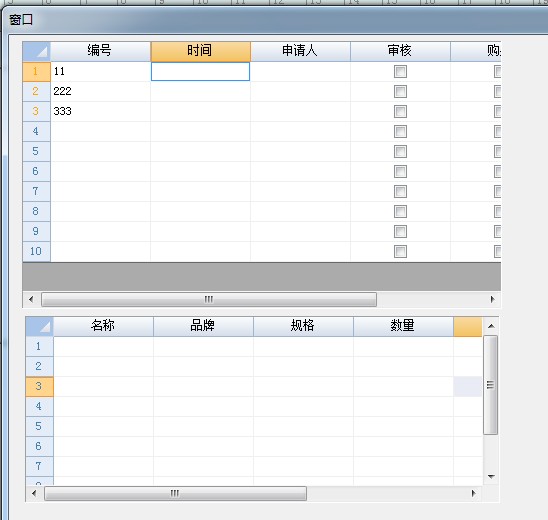Check the 审核 checkbox in row 3
Screen dimensions: 548x520
click(400, 111)
